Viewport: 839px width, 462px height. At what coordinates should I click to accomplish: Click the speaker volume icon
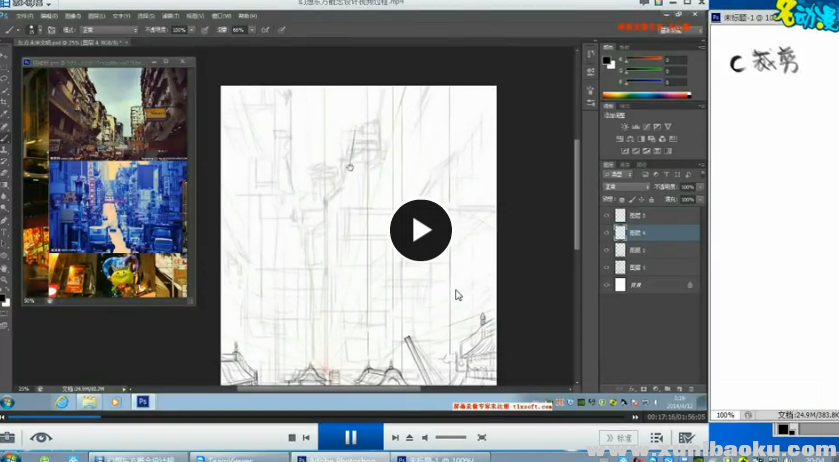(425, 438)
